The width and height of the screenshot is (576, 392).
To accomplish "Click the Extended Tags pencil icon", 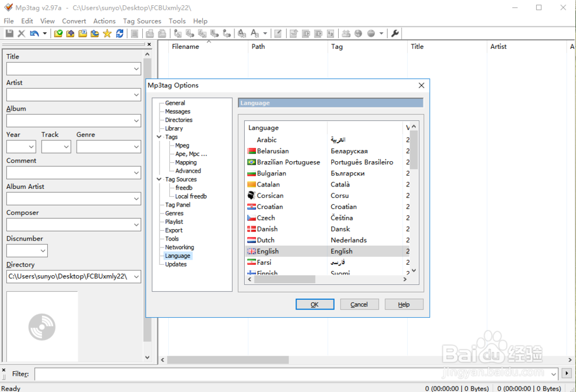I will pyautogui.click(x=278, y=33).
